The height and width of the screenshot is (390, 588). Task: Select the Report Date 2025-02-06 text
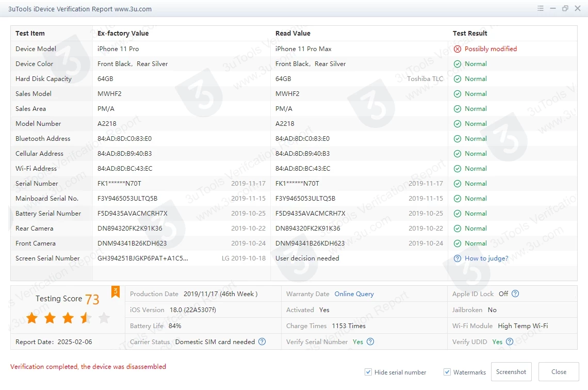click(54, 342)
